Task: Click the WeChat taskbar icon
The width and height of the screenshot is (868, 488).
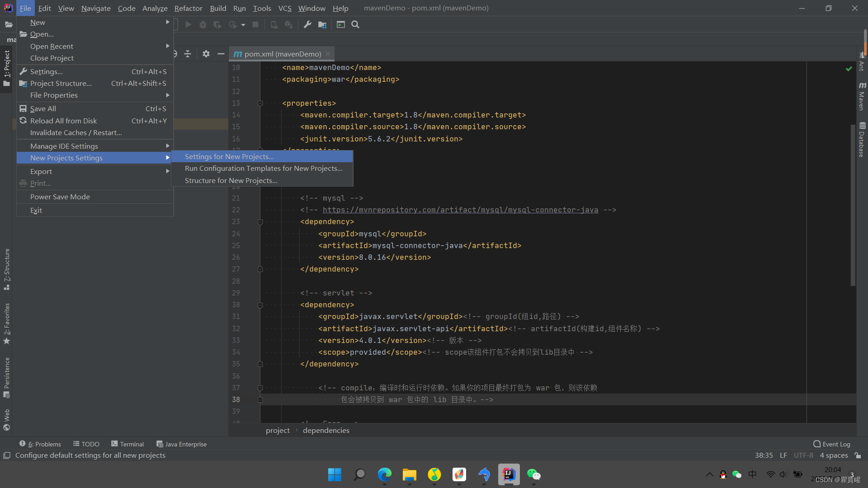Action: click(x=533, y=474)
